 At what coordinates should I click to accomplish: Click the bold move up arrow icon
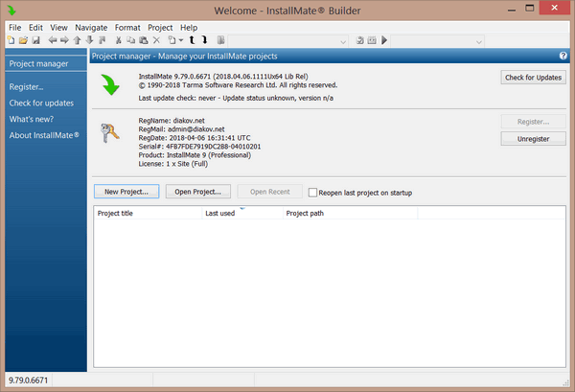(192, 40)
